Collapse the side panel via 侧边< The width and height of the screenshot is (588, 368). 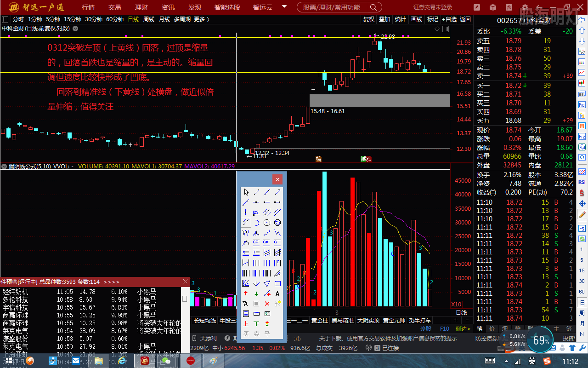click(x=463, y=329)
